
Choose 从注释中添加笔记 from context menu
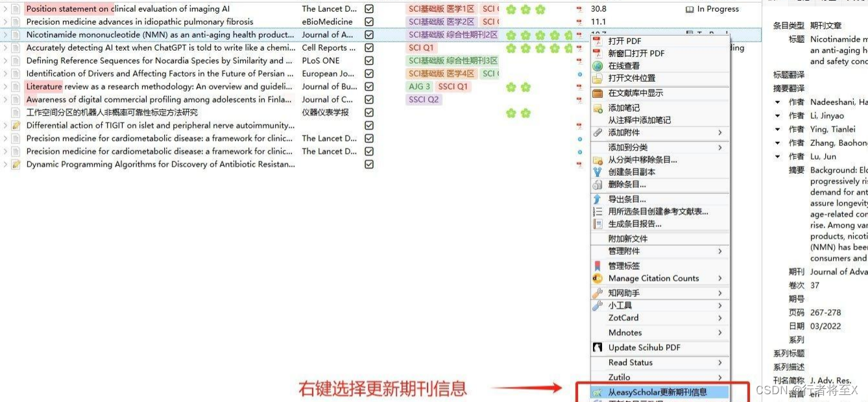[660, 120]
